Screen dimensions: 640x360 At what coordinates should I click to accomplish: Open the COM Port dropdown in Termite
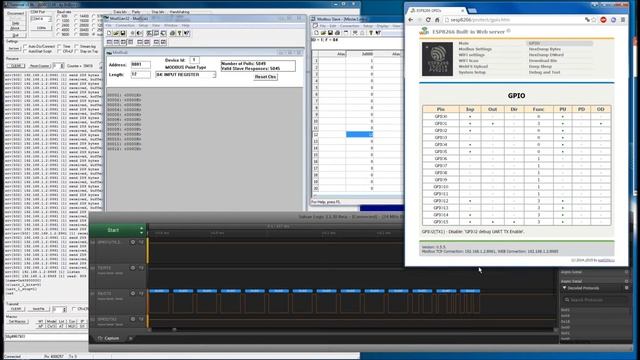click(41, 19)
